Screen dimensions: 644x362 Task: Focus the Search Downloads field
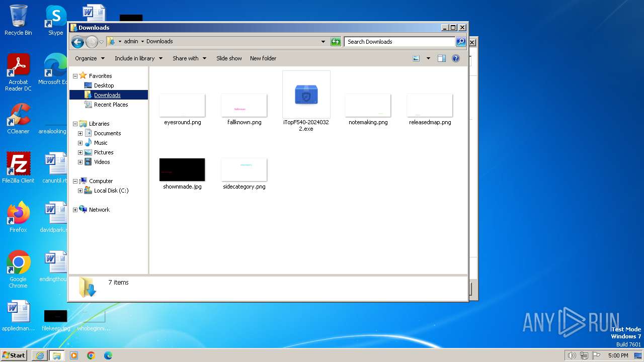400,42
